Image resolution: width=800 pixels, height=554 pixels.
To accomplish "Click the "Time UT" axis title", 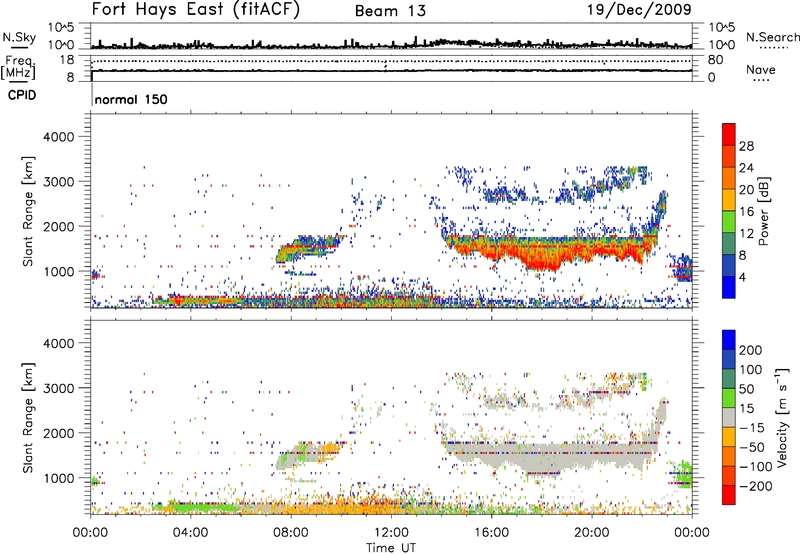I will tap(391, 548).
